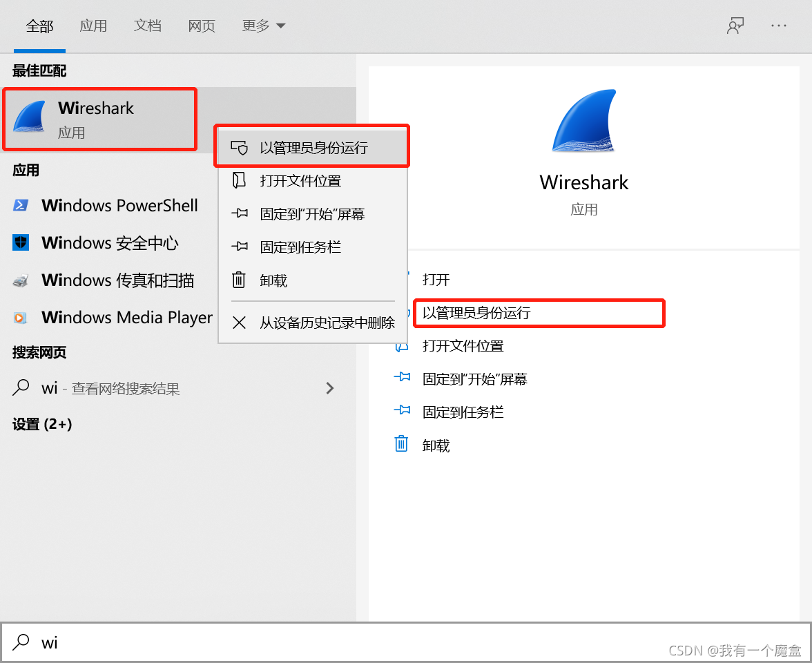Switch to the 网页 tab

click(x=202, y=26)
